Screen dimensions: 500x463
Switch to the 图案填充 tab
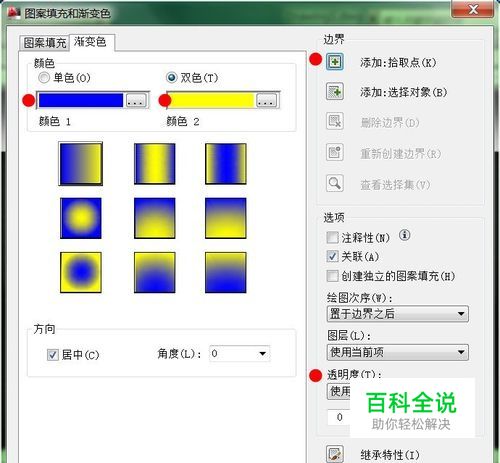pos(44,43)
